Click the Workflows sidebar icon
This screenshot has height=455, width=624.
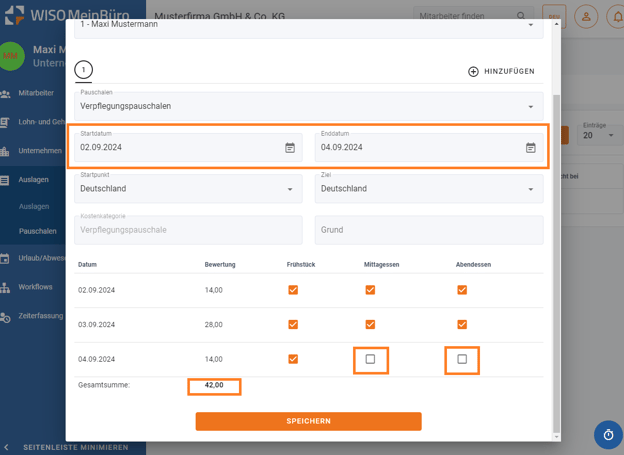tap(6, 287)
